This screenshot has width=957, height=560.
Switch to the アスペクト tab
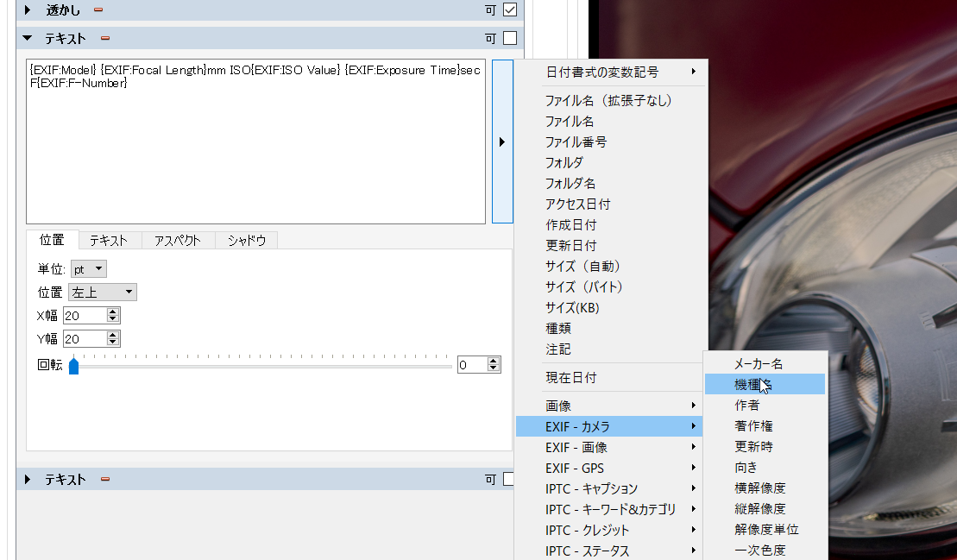point(178,241)
